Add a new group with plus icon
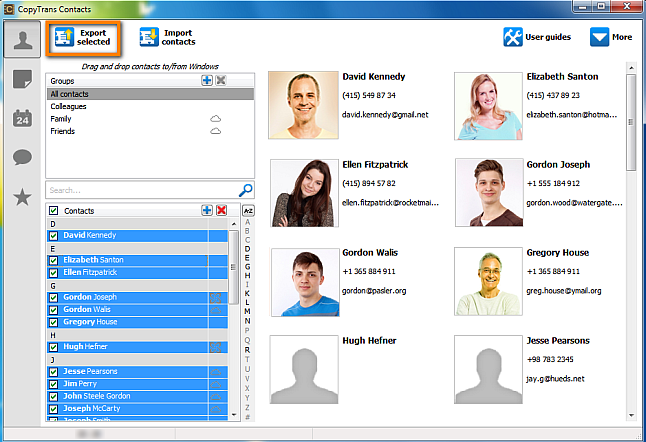 click(x=207, y=80)
